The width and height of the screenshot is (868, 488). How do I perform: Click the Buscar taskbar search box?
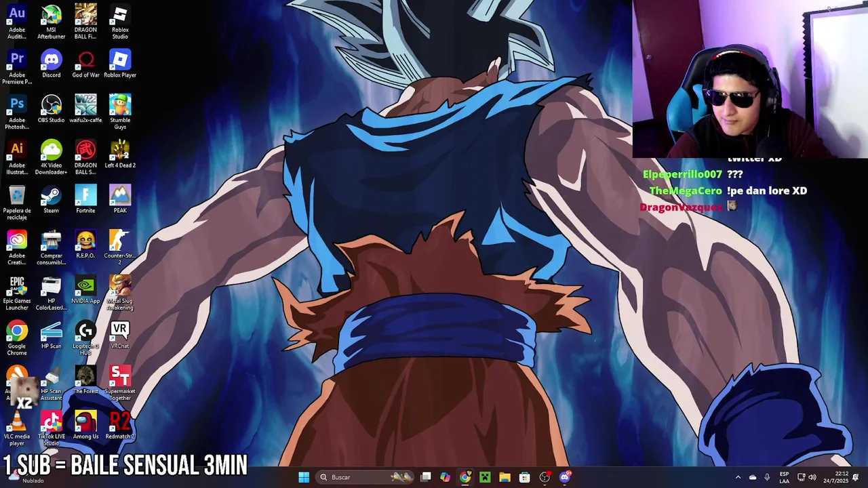click(x=366, y=477)
